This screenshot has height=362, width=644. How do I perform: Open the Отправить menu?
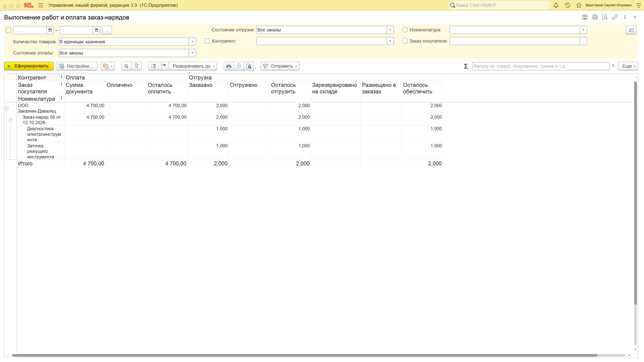point(280,66)
